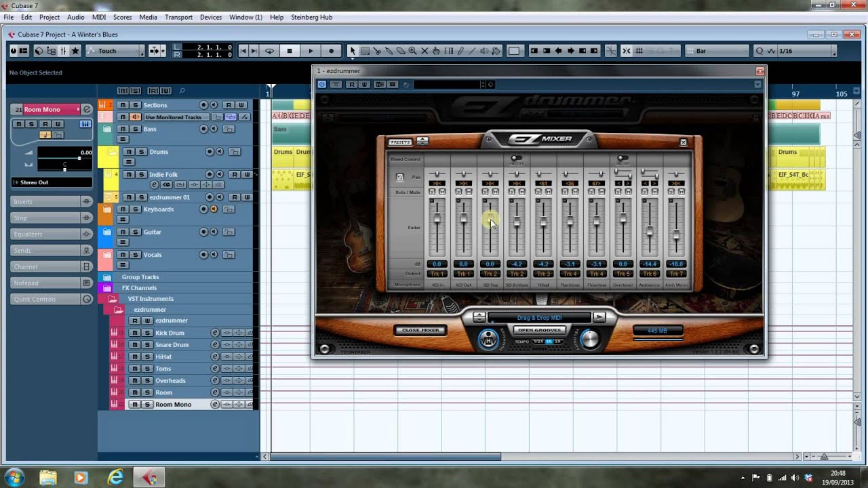The height and width of the screenshot is (488, 868).
Task: Mute the Kick Drum channel
Action: [x=134, y=333]
